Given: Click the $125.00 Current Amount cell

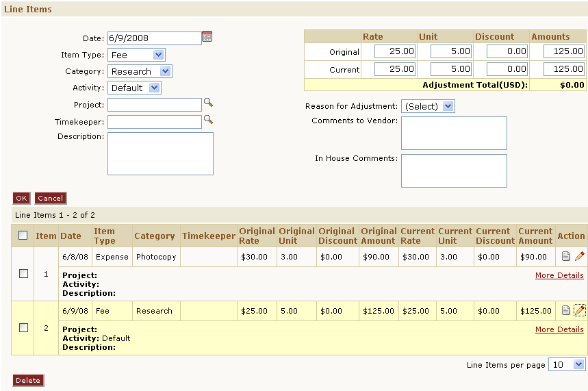Looking at the screenshot, I should [x=536, y=311].
